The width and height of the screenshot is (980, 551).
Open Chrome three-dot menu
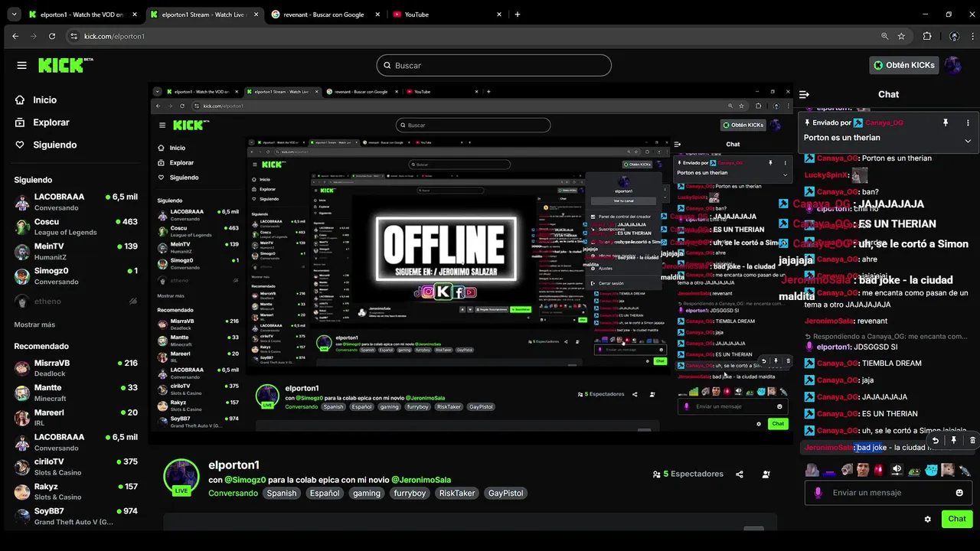click(972, 36)
